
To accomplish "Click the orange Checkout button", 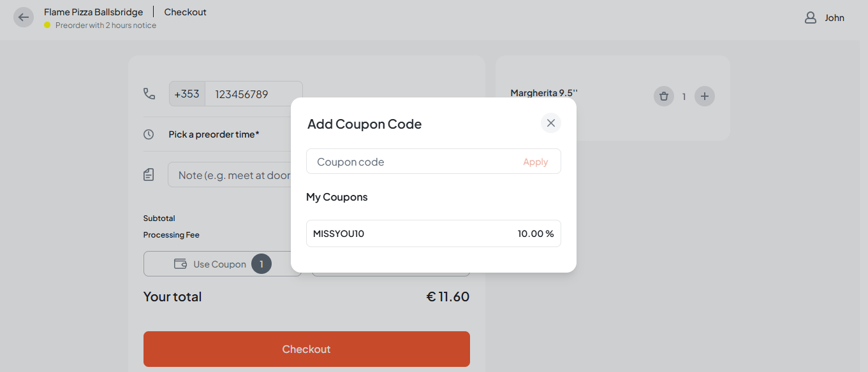I will coord(306,349).
